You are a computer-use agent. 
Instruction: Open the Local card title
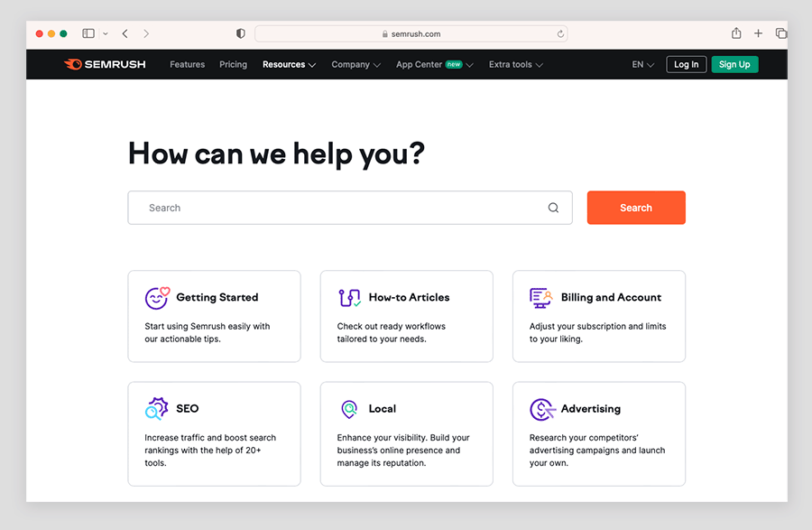[383, 409]
